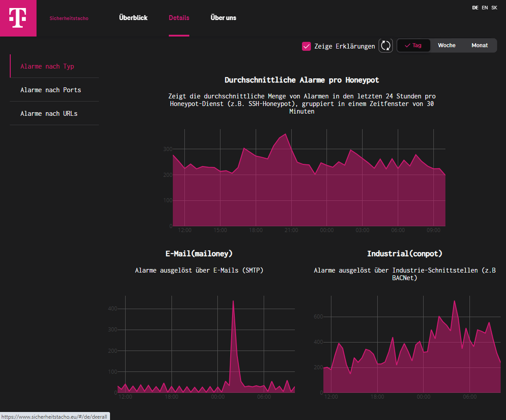Image resolution: width=506 pixels, height=420 pixels.
Task: Go to the Über uns page
Action: click(224, 18)
